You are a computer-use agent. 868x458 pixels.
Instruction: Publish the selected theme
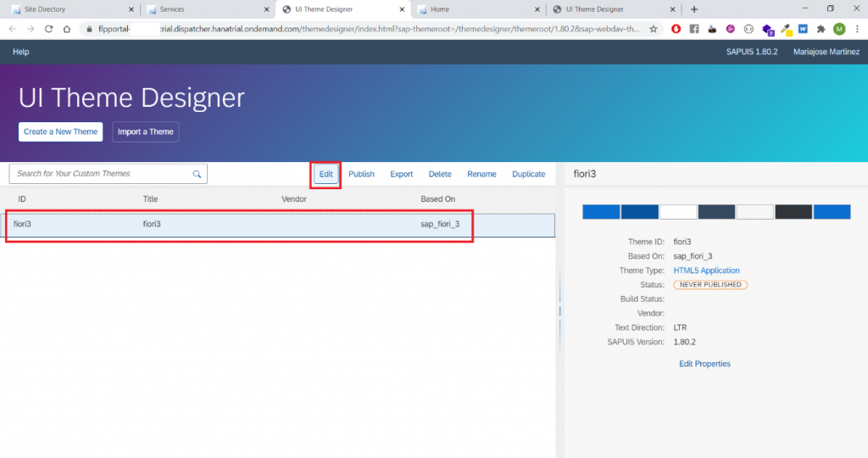coord(361,174)
